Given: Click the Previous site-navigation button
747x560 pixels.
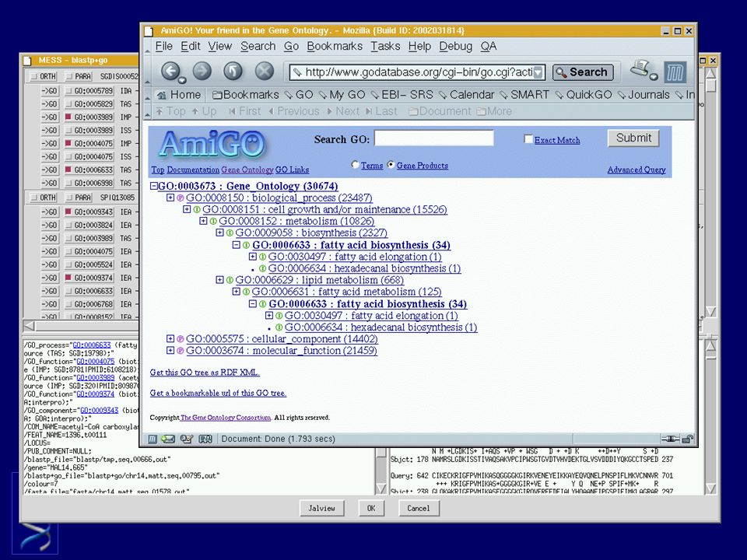Looking at the screenshot, I should coord(293,111).
